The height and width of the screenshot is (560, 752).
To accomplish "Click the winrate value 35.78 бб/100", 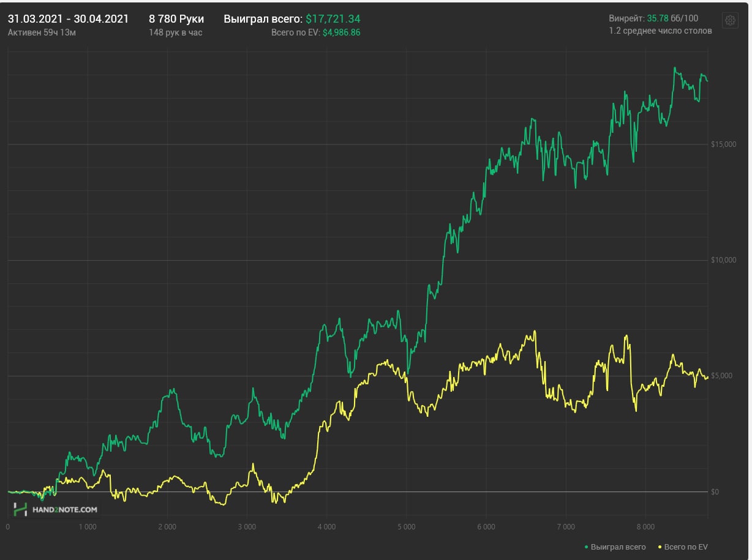I will point(672,18).
